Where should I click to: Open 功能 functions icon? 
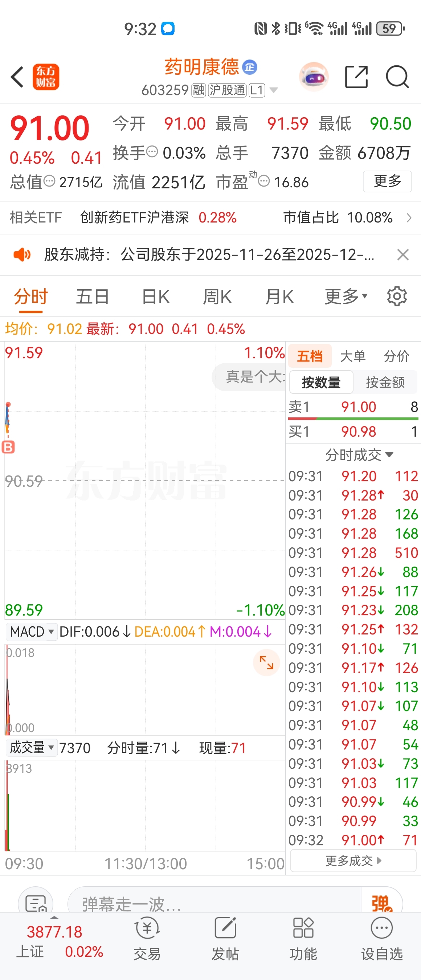point(303,939)
